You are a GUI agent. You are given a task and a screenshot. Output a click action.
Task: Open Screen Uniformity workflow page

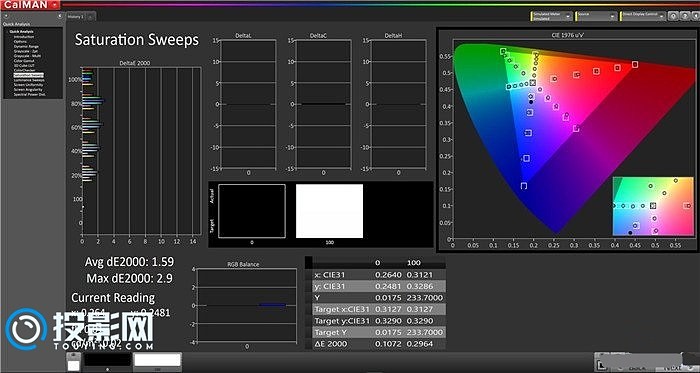click(28, 85)
